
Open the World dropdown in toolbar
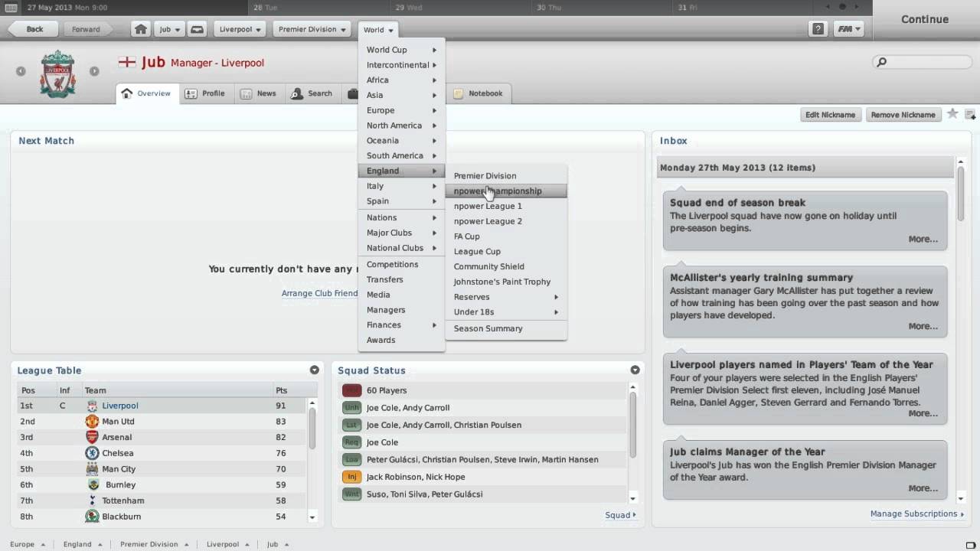pos(378,29)
